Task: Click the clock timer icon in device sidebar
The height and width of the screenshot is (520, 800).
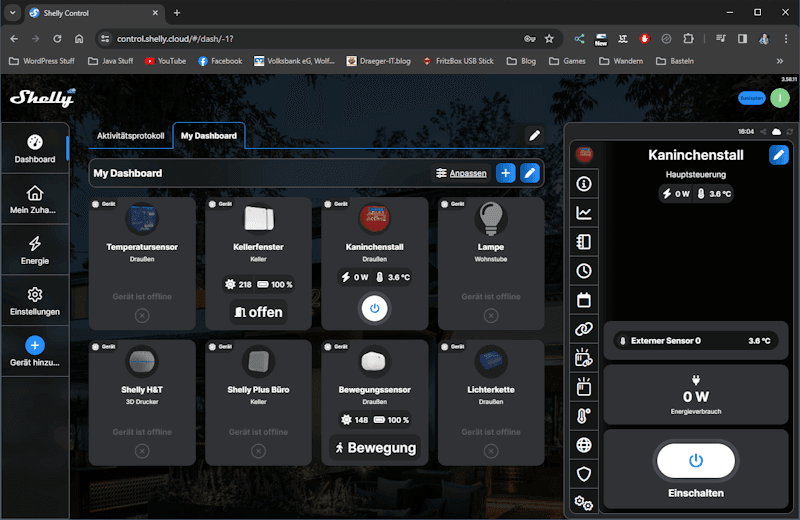Action: point(584,270)
